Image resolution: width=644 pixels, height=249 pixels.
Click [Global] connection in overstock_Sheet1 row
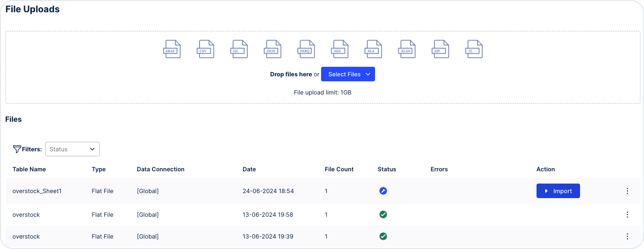(148, 191)
